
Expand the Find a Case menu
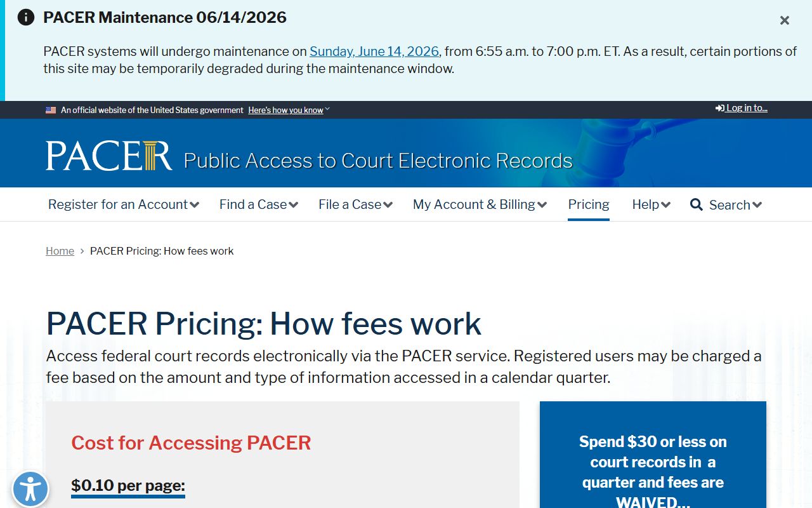point(259,204)
